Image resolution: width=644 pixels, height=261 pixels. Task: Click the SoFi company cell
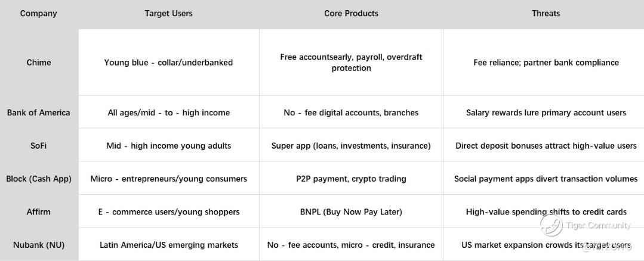coord(39,146)
